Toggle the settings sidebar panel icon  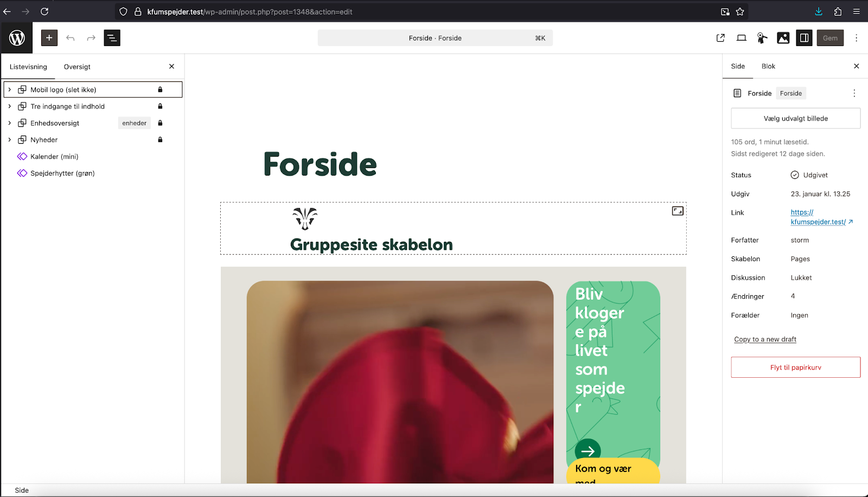pyautogui.click(x=804, y=38)
